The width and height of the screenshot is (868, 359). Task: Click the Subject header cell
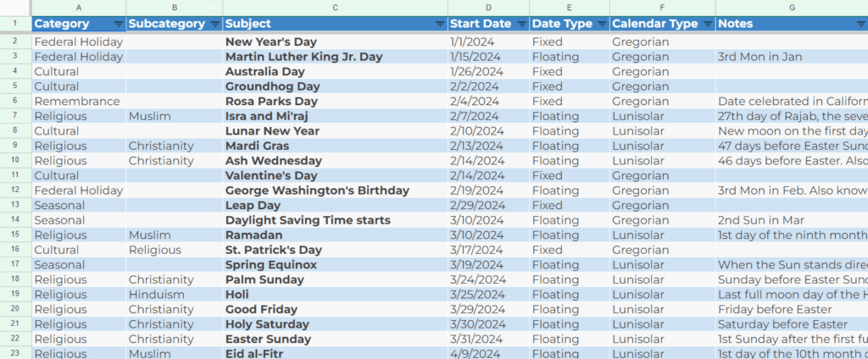[336, 24]
